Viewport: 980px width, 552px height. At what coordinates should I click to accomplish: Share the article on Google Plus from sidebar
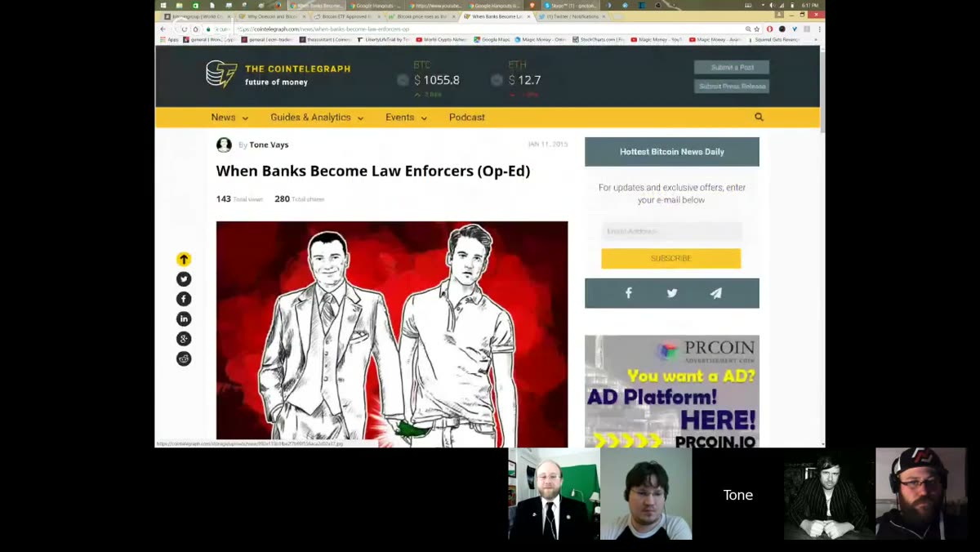tap(184, 339)
